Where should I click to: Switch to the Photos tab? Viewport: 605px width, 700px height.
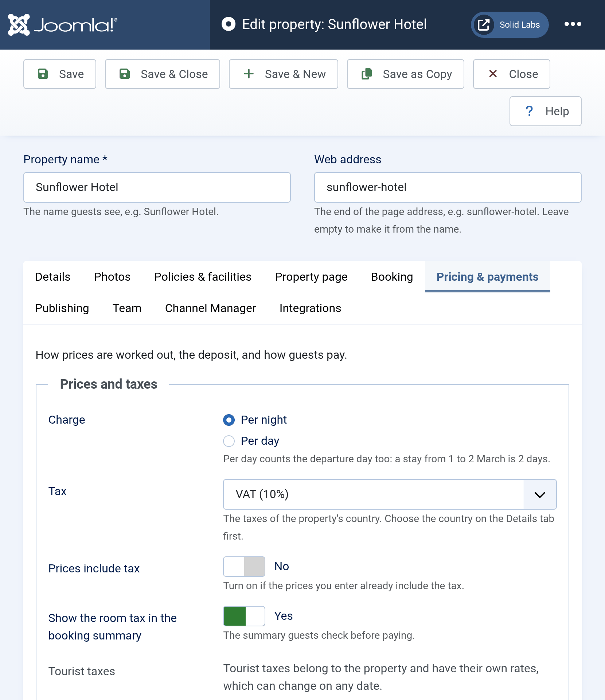coord(112,277)
